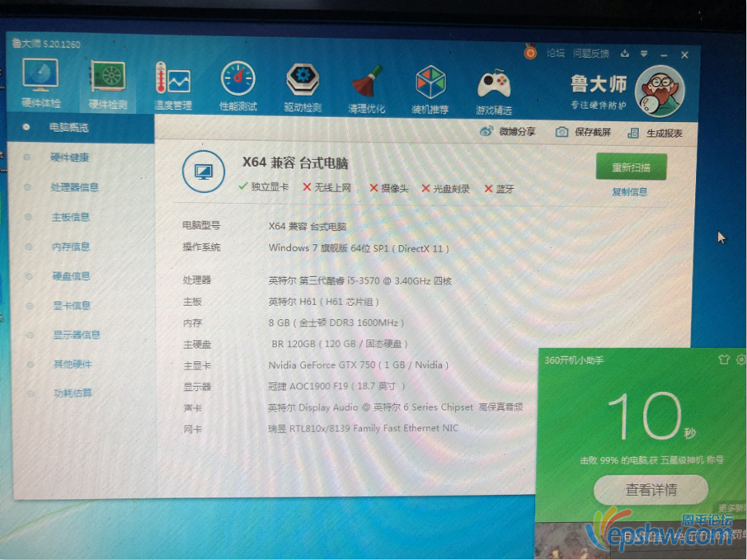Minimize the 鲁大师 window
747x560 pixels.
click(x=664, y=55)
